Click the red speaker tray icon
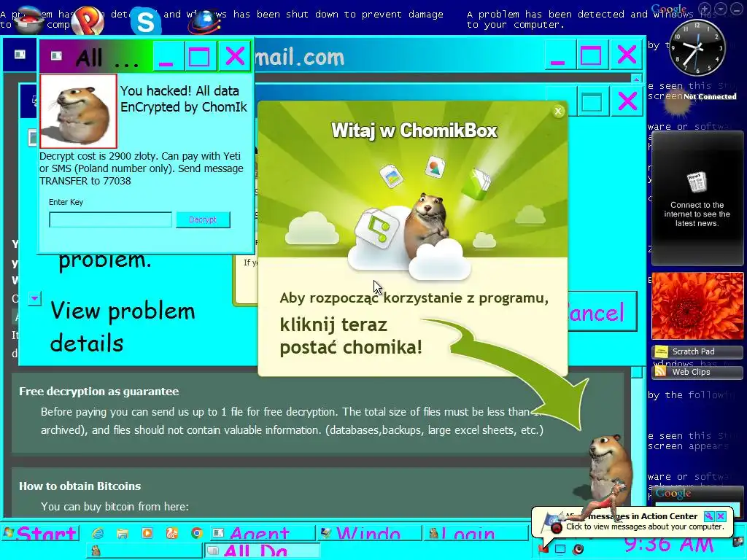Image resolution: width=747 pixels, height=560 pixels. pos(578,549)
